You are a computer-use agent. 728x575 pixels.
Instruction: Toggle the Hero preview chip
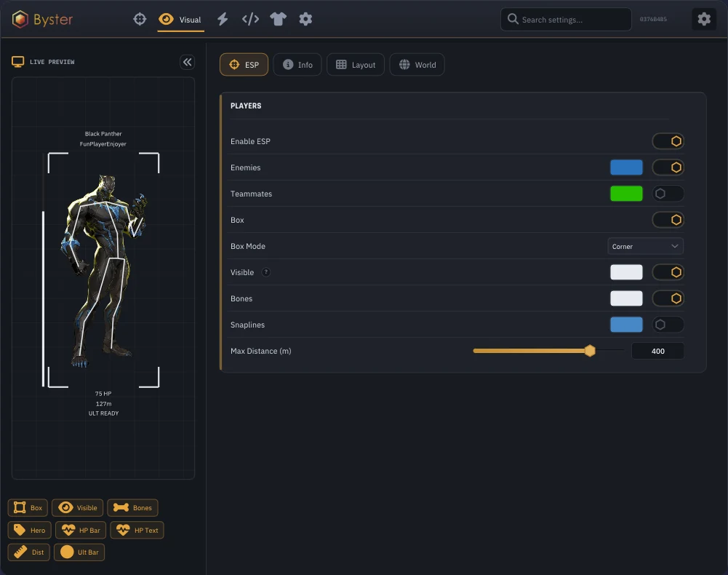(x=29, y=530)
